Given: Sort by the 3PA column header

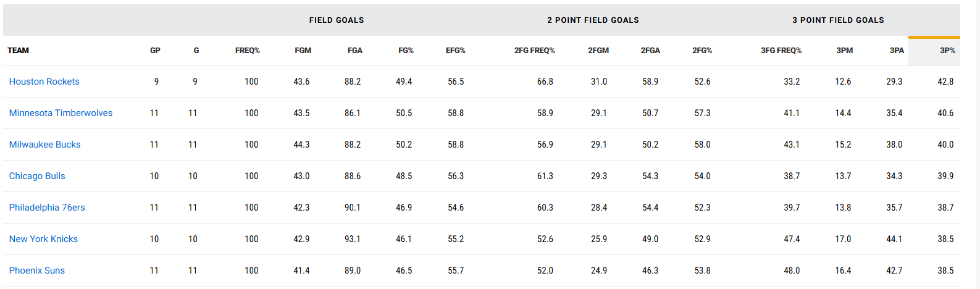Looking at the screenshot, I should 896,51.
